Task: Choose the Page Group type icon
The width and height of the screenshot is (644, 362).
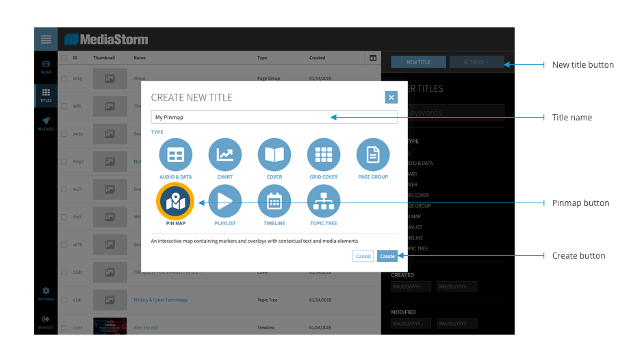Action: (373, 155)
